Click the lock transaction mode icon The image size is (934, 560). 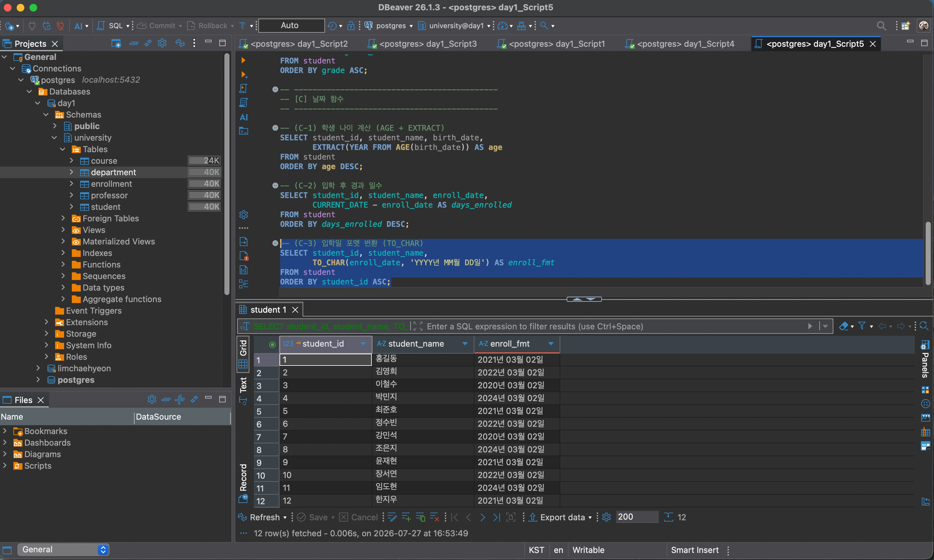click(x=351, y=26)
